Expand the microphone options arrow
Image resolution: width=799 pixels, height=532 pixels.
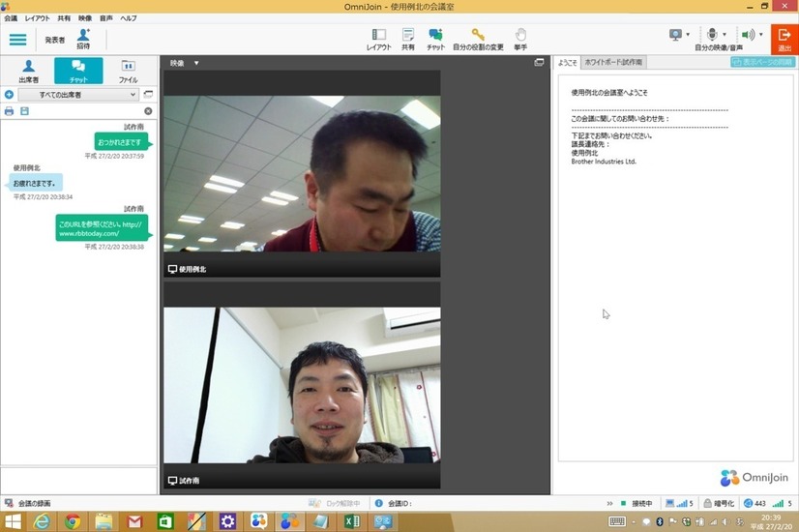pos(725,35)
